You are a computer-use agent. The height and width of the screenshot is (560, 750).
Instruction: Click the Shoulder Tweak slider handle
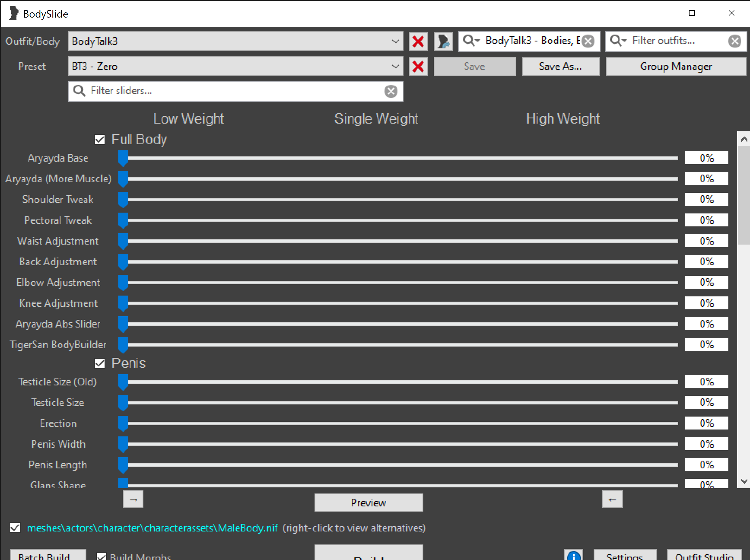123,200
